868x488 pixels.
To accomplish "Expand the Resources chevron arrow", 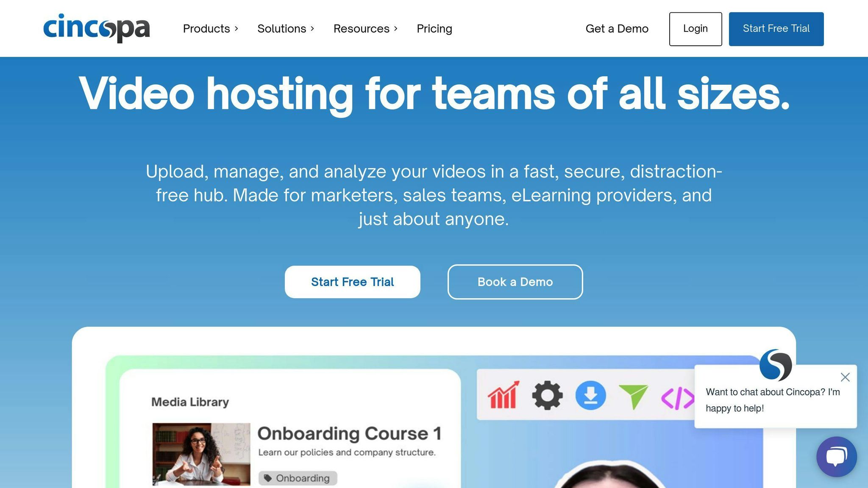I will click(x=395, y=29).
